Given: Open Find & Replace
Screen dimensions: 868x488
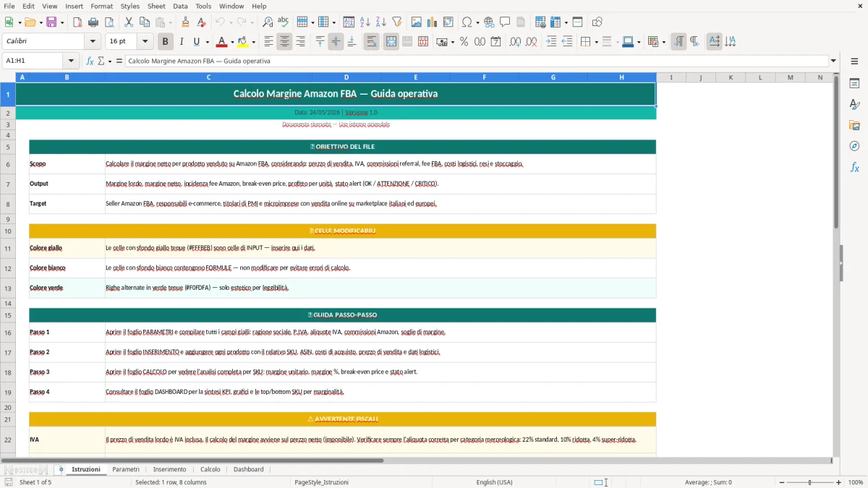Looking at the screenshot, I should [268, 22].
